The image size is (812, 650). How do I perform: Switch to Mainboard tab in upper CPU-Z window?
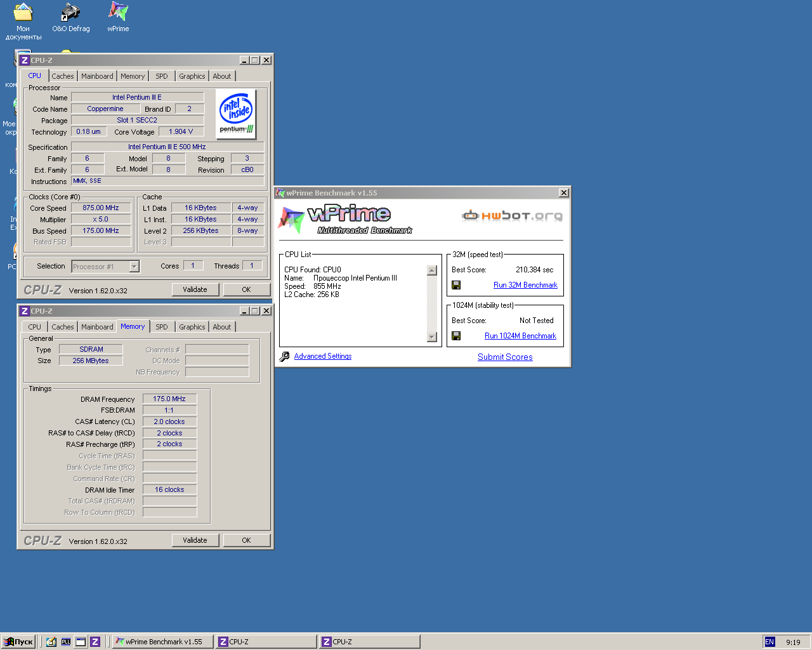97,76
